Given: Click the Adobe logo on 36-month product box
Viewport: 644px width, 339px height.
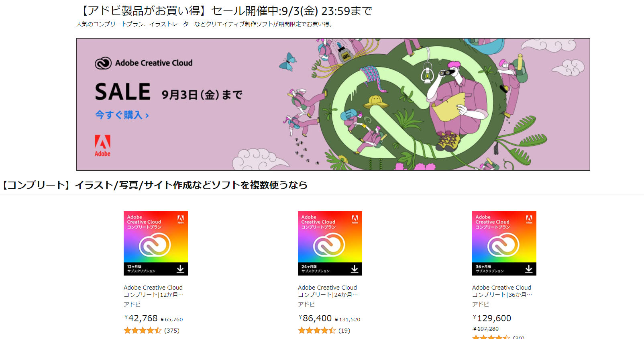Looking at the screenshot, I should [x=529, y=219].
